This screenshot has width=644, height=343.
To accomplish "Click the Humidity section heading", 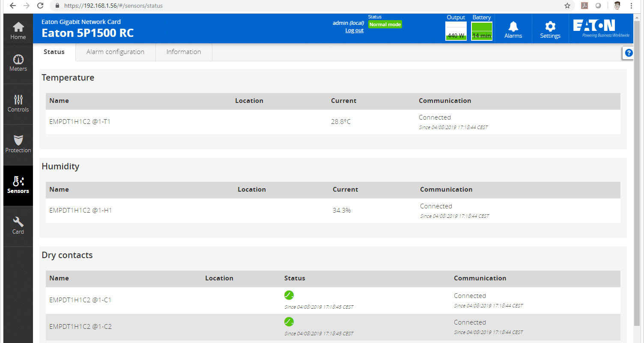I will click(60, 166).
